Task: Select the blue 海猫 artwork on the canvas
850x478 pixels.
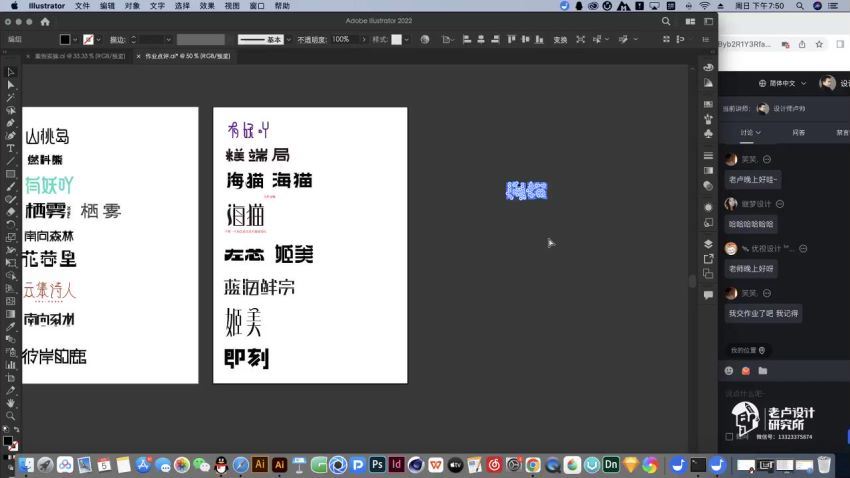Action: [526, 191]
